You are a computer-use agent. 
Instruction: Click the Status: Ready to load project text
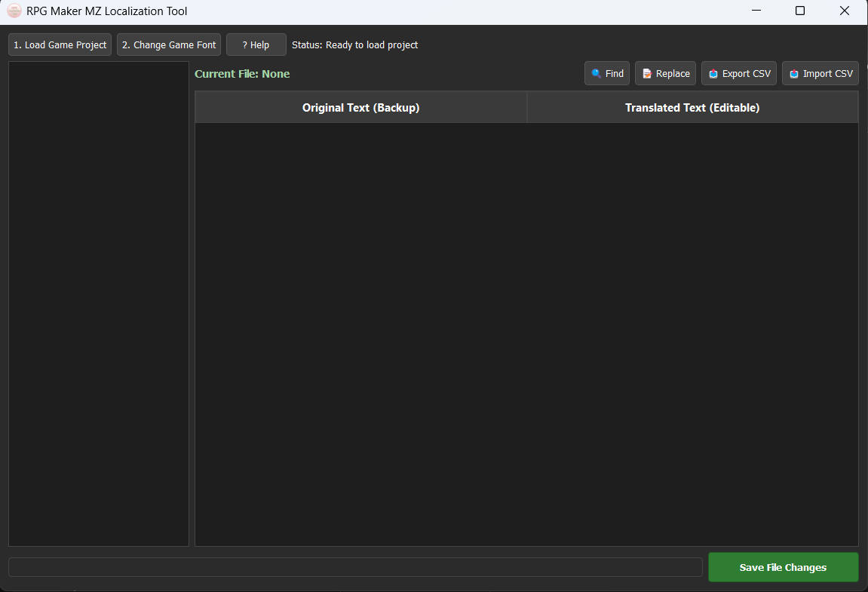[x=355, y=44]
